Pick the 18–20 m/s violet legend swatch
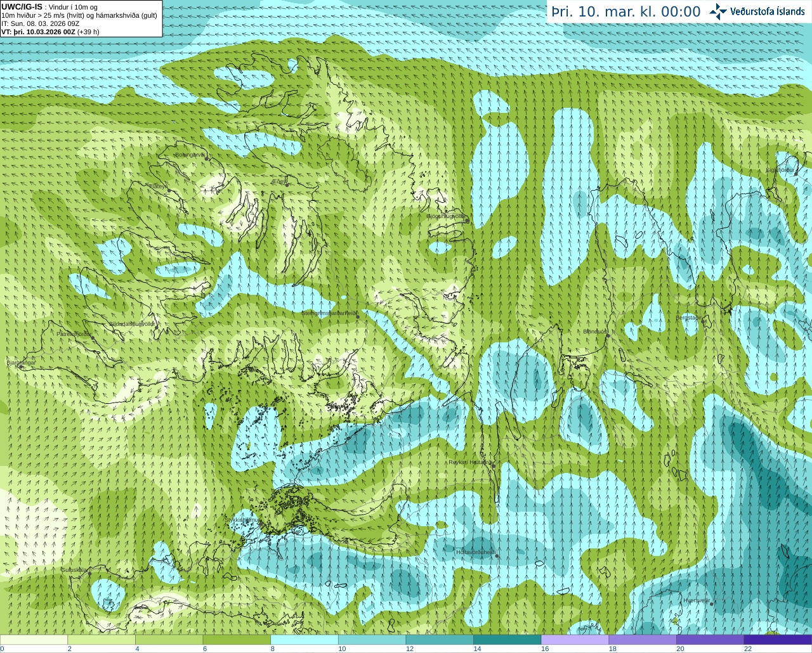The image size is (812, 653). (643, 640)
